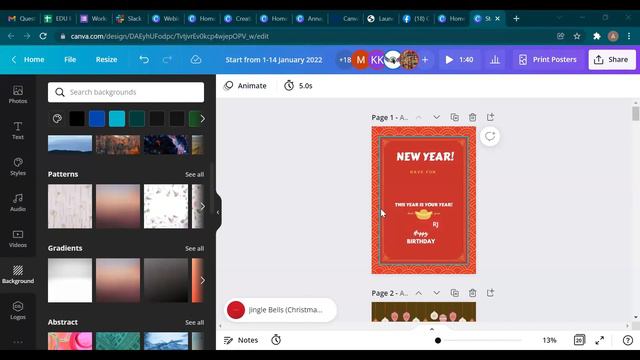Image resolution: width=640 pixels, height=360 pixels.
Task: Open the browser extensions puzzle icon
Action: [596, 36]
